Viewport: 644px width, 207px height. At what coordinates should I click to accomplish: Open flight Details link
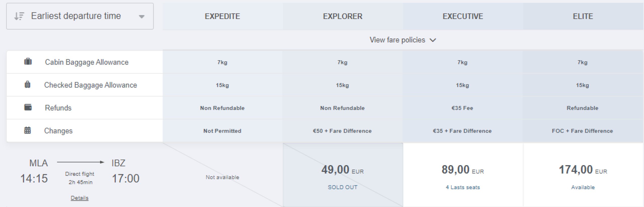[x=79, y=198]
